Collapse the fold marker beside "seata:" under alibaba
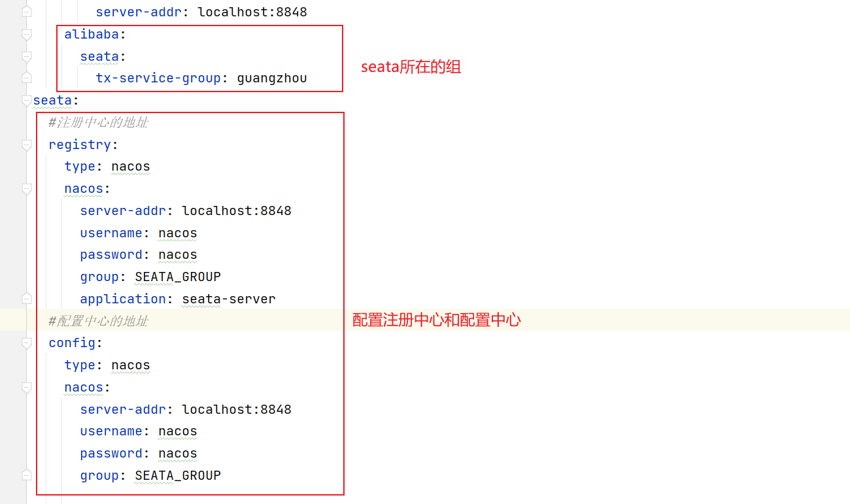Viewport: 850px width, 504px height. point(26,56)
